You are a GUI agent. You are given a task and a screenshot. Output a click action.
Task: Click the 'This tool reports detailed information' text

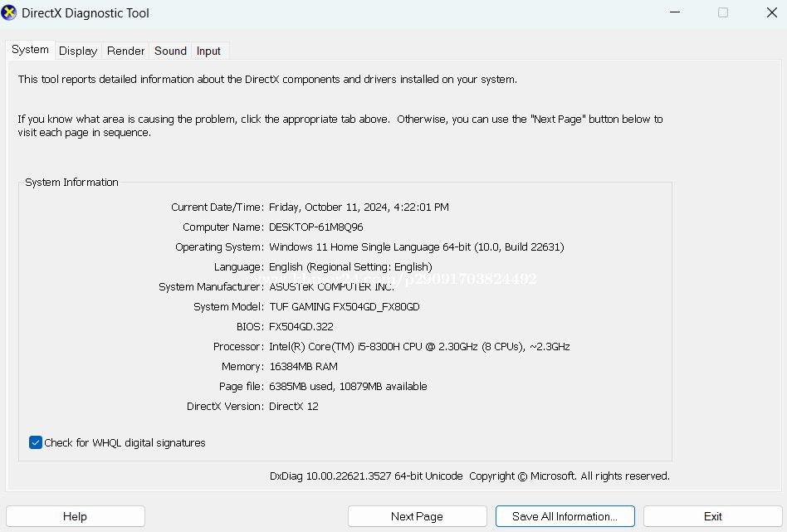point(267,80)
